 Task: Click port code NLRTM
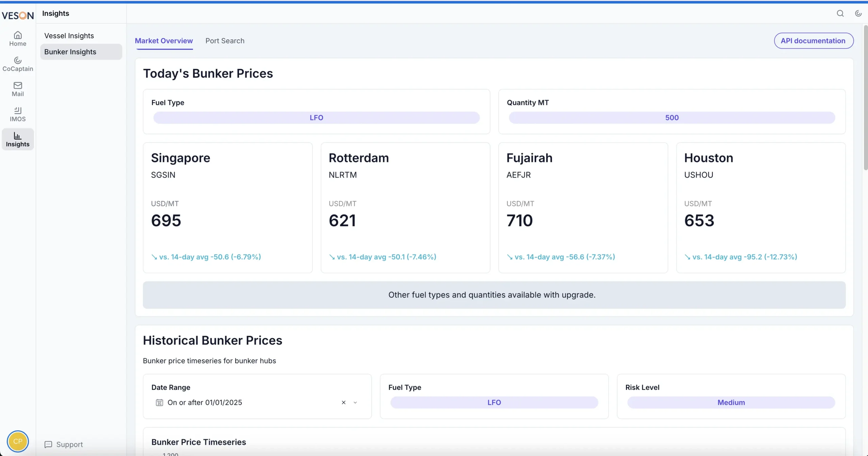(x=343, y=175)
